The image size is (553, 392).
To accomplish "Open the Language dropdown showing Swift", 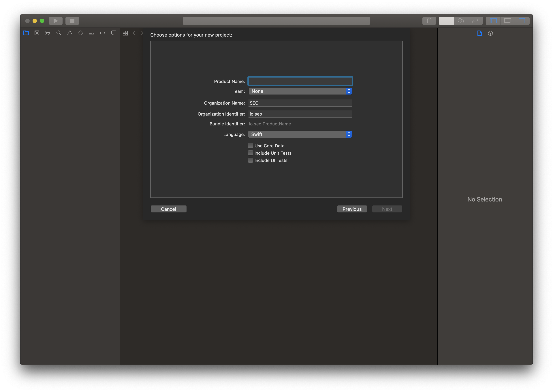I will pyautogui.click(x=300, y=134).
